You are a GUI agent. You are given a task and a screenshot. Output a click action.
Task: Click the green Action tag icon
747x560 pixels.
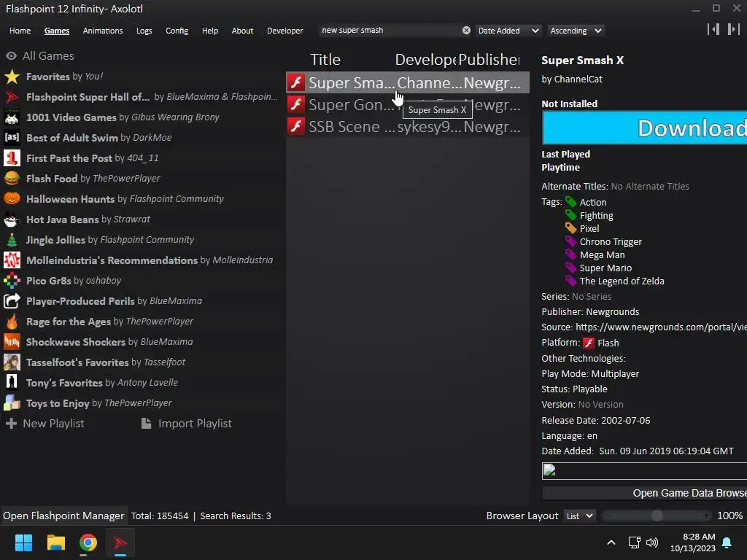tap(570, 202)
